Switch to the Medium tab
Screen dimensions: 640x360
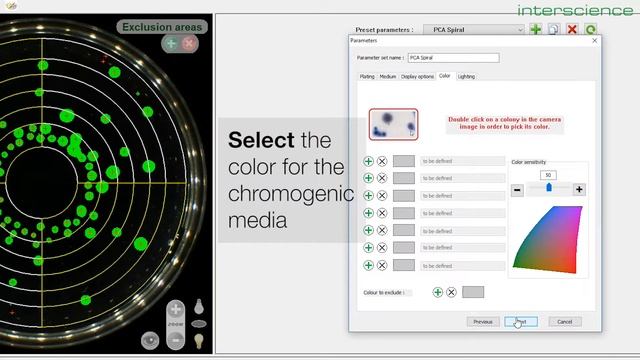tap(387, 77)
